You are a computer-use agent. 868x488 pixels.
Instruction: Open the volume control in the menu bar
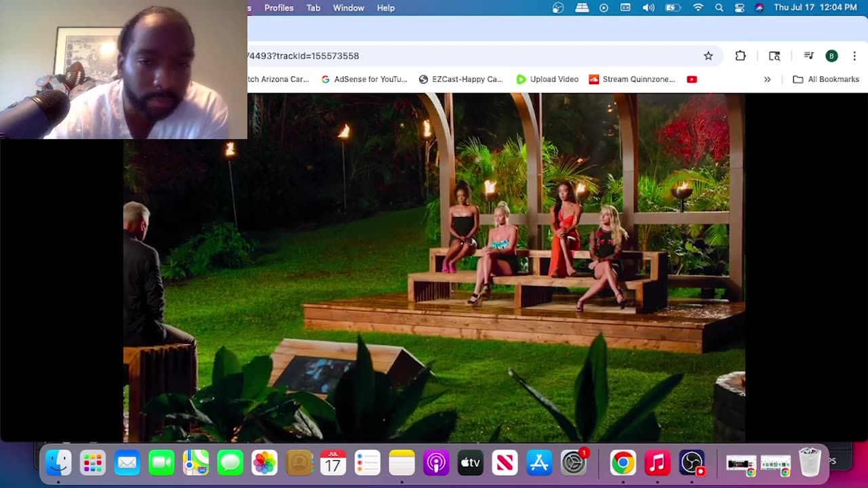(648, 8)
